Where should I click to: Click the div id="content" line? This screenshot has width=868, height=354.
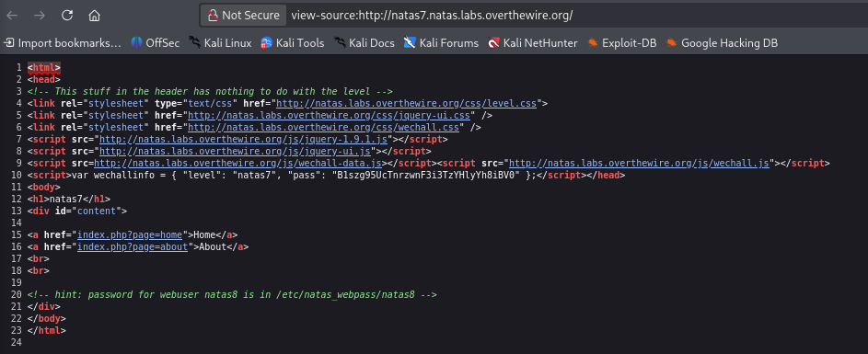(x=77, y=211)
